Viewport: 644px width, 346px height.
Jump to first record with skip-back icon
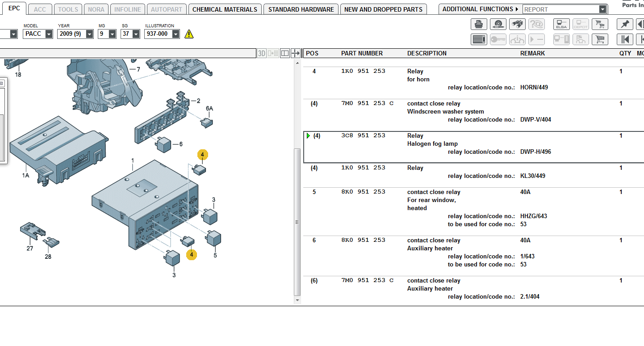point(625,39)
